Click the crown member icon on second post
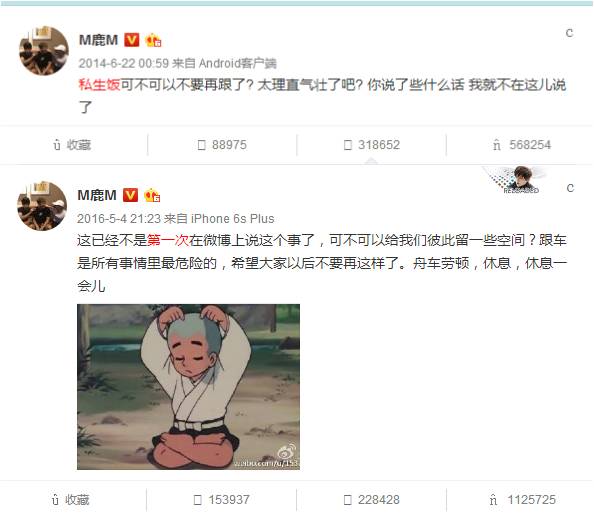This screenshot has height=519, width=594. [x=152, y=195]
